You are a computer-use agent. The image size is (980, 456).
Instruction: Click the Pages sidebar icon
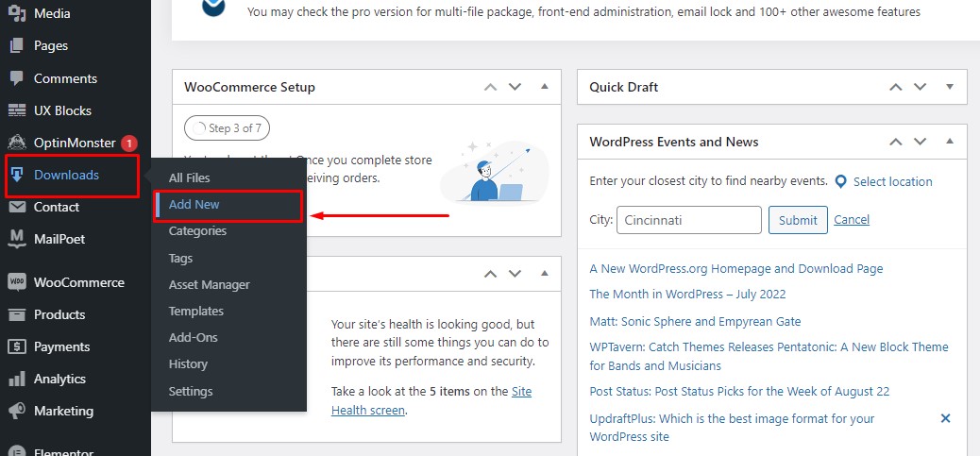pyautogui.click(x=17, y=45)
